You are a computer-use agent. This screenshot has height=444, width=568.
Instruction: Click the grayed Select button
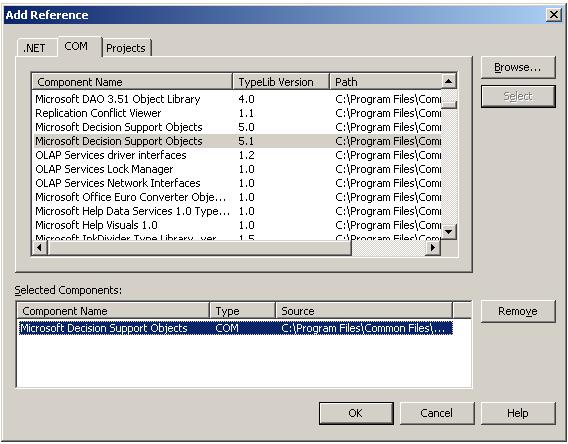coord(518,96)
